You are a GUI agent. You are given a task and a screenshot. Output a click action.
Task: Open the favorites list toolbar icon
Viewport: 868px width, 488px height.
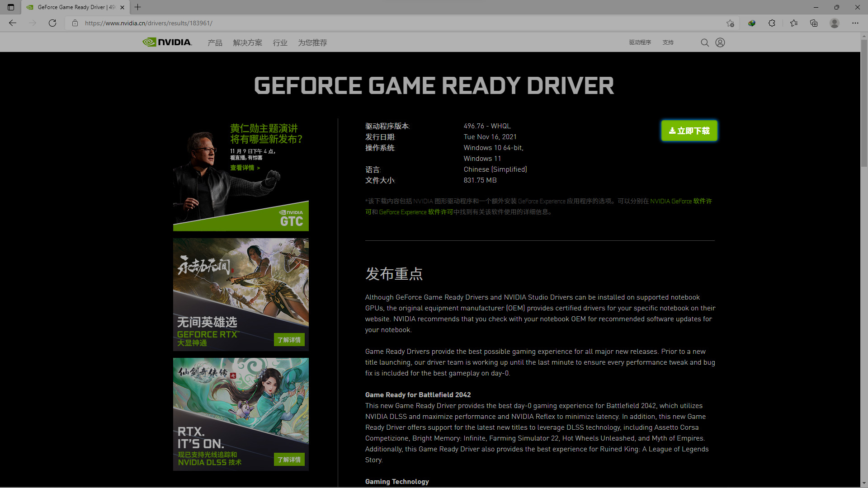click(x=793, y=23)
